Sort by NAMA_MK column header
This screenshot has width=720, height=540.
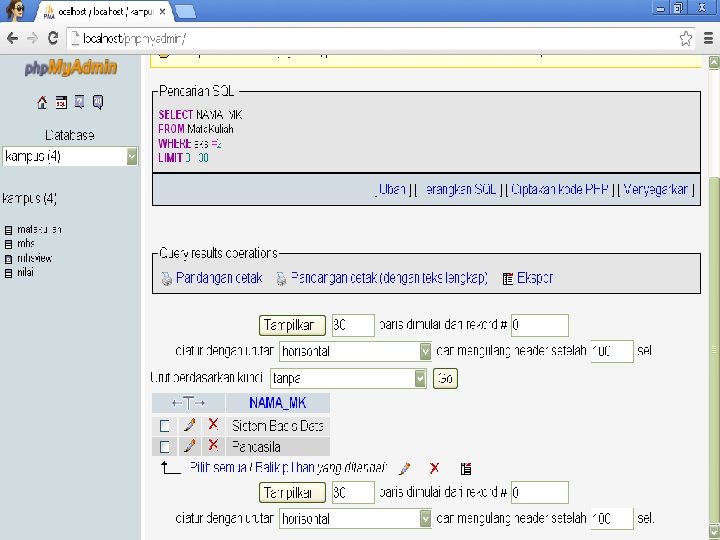coord(277,403)
